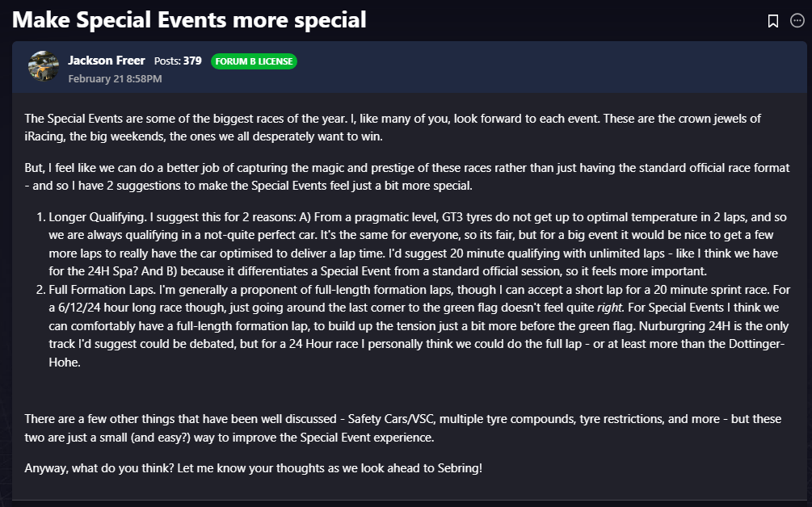812x507 pixels.
Task: Click the paragraph starting with "But, I feel"
Action: coord(406,176)
